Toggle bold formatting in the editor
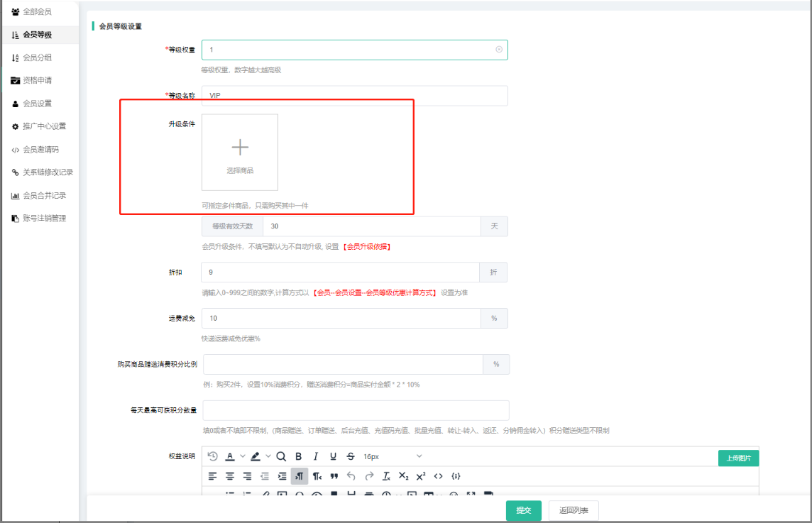The height and width of the screenshot is (523, 812). pos(298,456)
